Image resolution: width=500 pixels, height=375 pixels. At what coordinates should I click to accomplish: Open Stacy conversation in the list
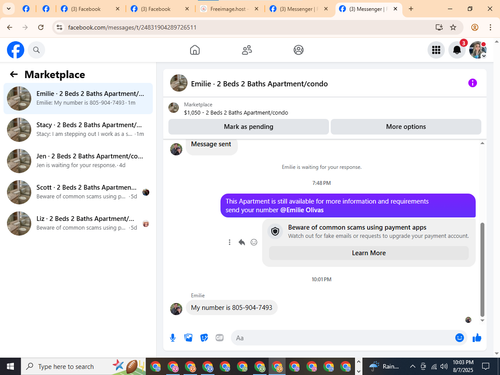pyautogui.click(x=78, y=129)
